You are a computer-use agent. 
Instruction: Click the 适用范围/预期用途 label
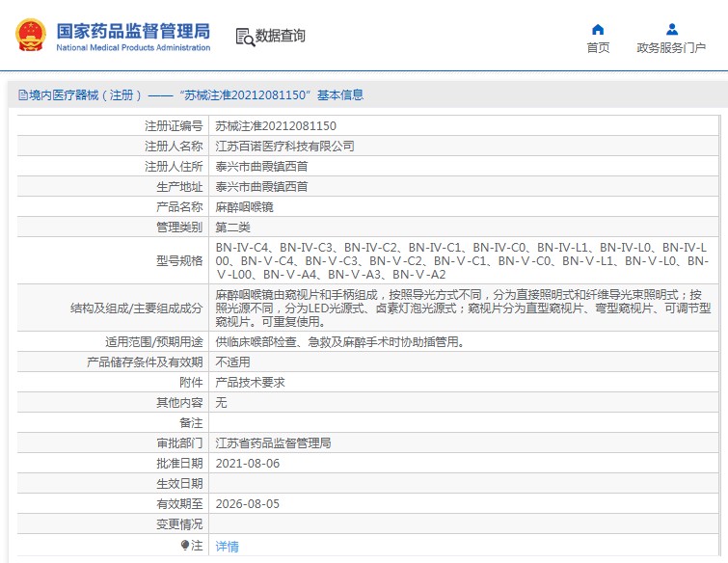pos(153,342)
